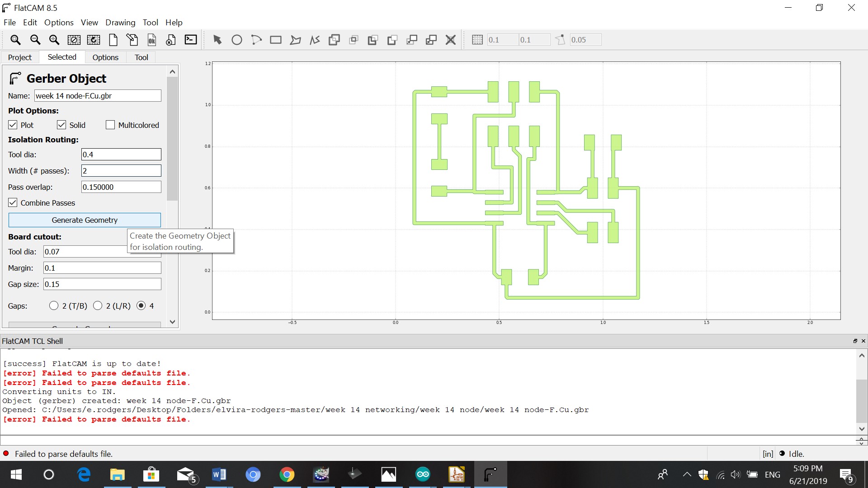868x488 pixels.
Task: Click the Replot toolbar icon
Action: 94,40
